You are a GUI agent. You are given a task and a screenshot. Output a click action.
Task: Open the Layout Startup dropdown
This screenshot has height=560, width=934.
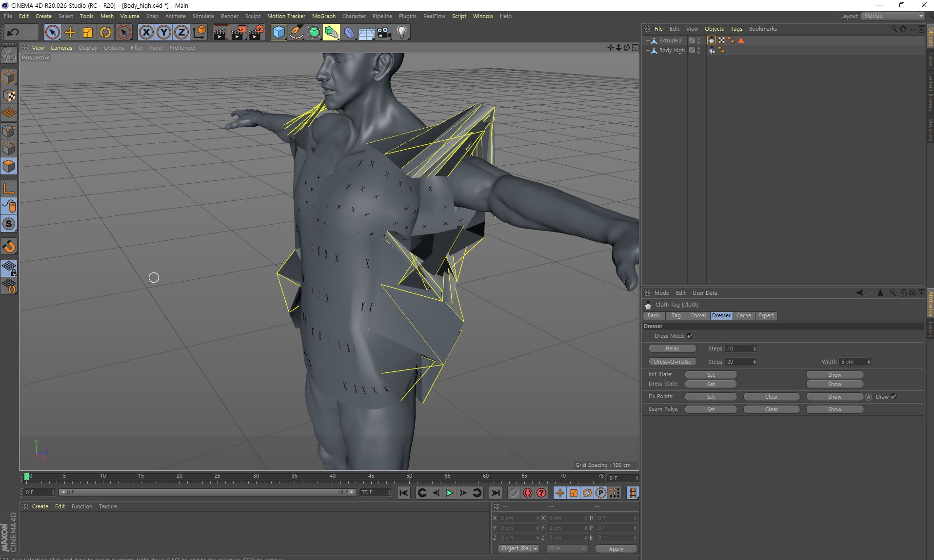[x=893, y=16]
